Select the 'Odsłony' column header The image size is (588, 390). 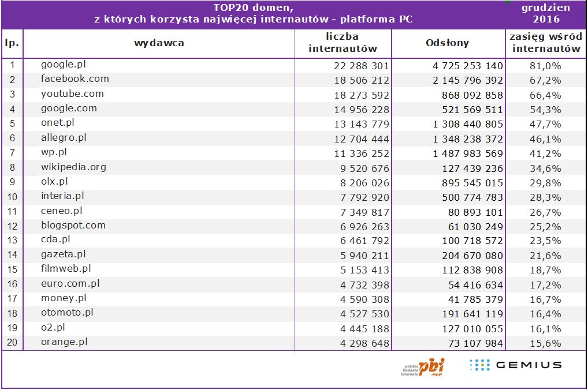448,43
